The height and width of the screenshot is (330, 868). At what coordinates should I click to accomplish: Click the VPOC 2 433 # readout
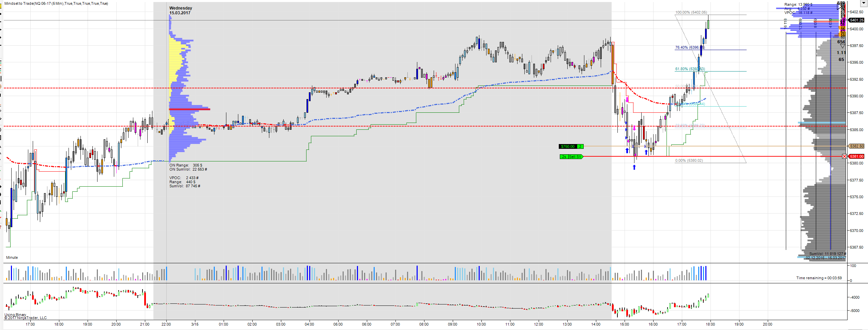click(184, 178)
